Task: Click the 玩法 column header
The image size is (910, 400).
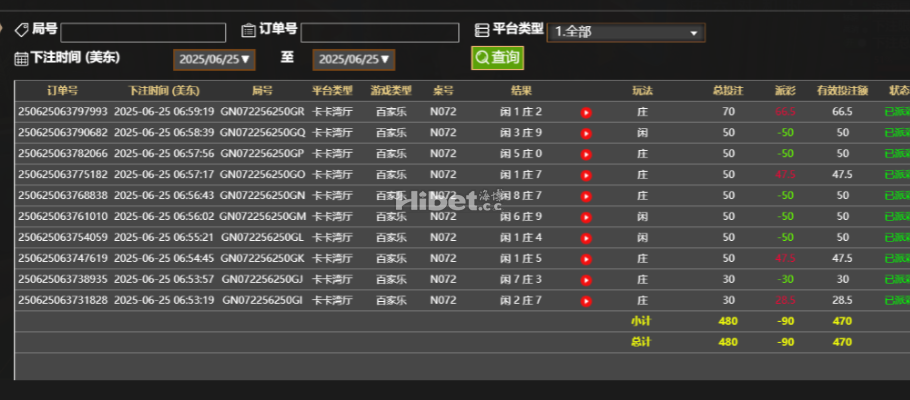Action: [x=642, y=91]
